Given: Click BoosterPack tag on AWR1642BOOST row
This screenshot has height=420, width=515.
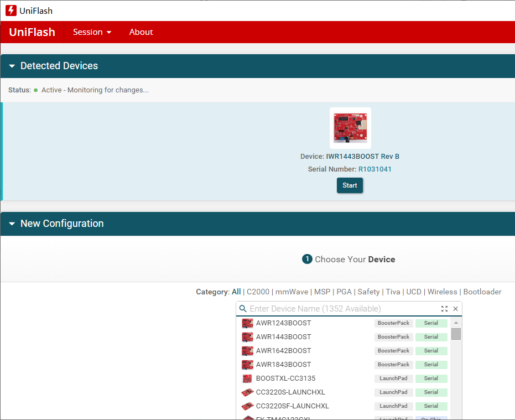Looking at the screenshot, I should [x=393, y=351].
